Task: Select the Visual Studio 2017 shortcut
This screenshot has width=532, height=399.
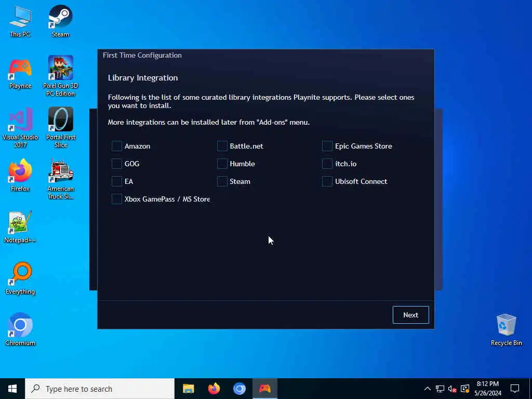Action: [x=20, y=128]
